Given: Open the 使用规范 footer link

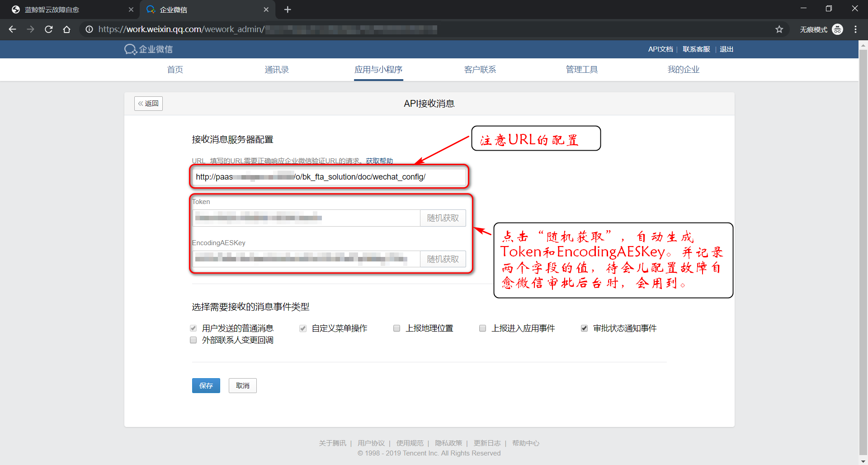Looking at the screenshot, I should (x=410, y=443).
